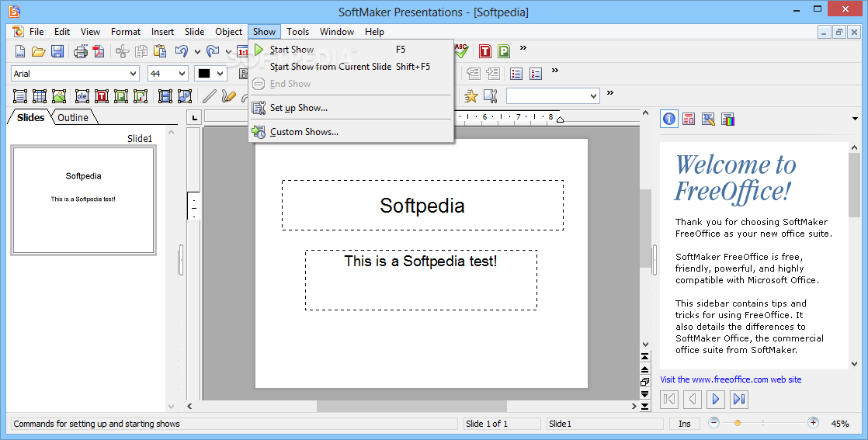Click the Save floppy disk icon
Image resolution: width=868 pixels, height=440 pixels.
pyautogui.click(x=57, y=51)
